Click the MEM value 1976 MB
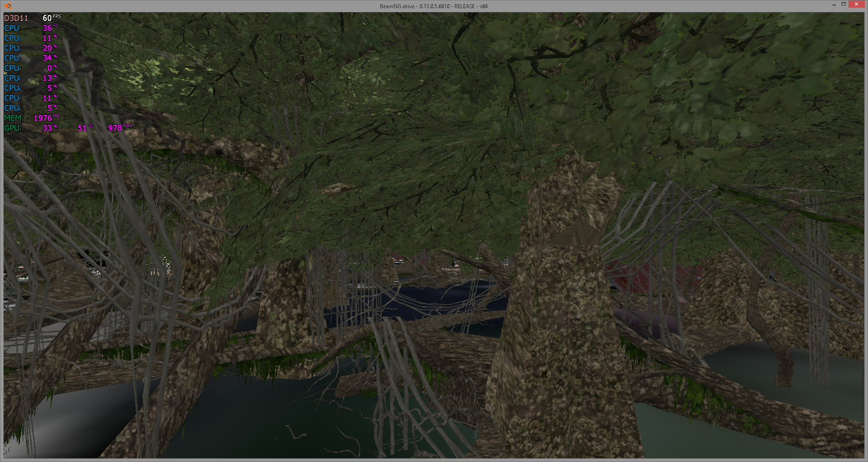 point(46,118)
